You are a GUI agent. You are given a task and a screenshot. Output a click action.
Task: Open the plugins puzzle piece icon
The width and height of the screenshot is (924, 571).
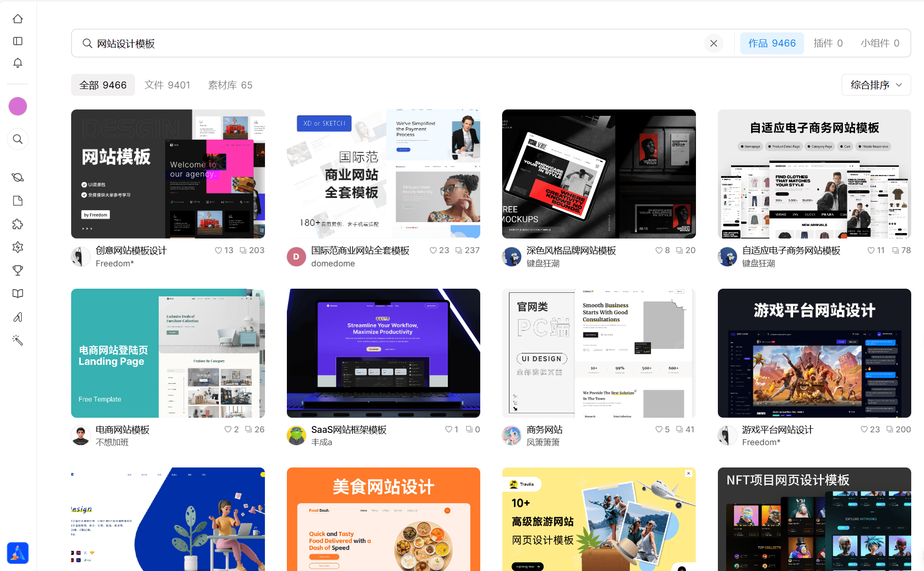18,224
